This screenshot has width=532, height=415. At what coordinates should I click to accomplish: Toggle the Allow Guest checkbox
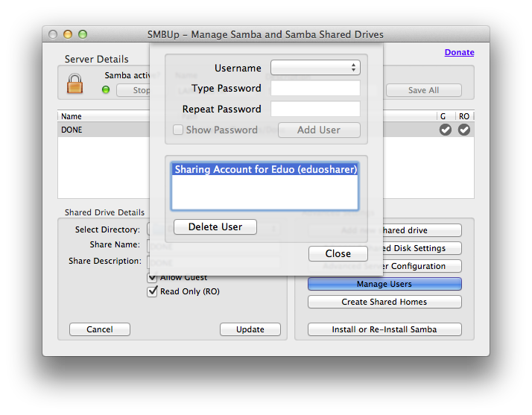(x=152, y=278)
